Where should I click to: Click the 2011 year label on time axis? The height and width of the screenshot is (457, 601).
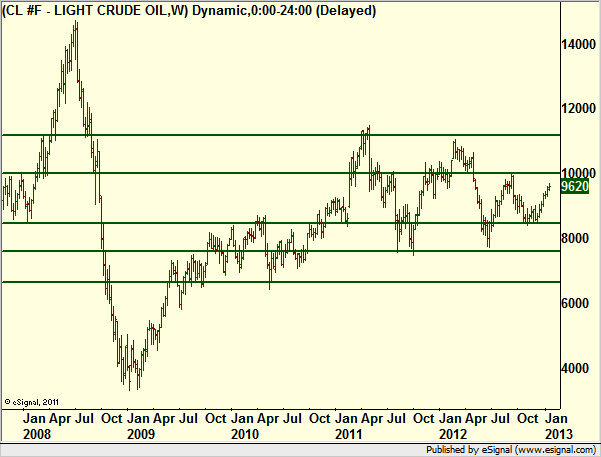point(349,434)
